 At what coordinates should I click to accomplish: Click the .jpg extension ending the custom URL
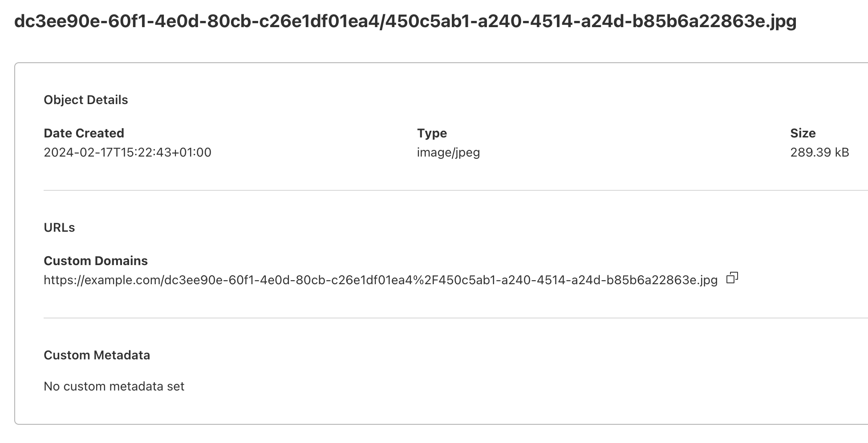click(x=708, y=280)
